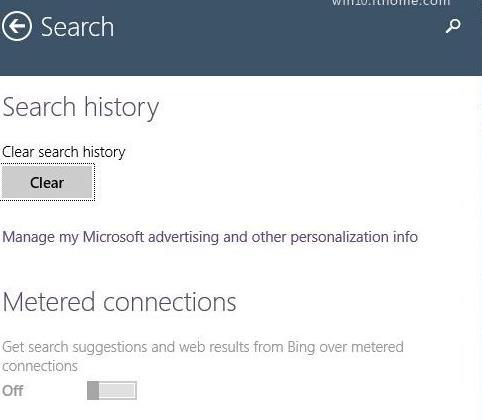This screenshot has height=420, width=482.
Task: Select the Off label beside the switch
Action: (13, 391)
